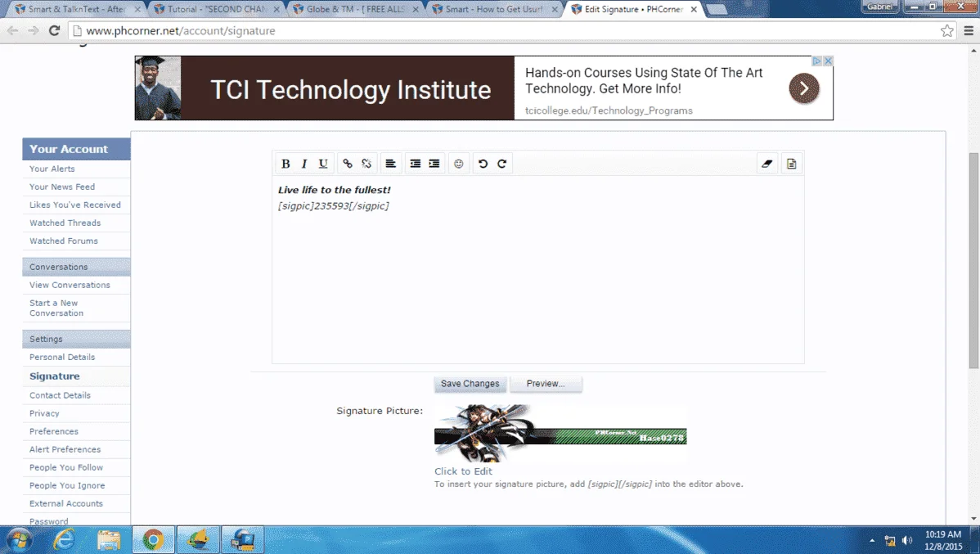Image resolution: width=980 pixels, height=554 pixels.
Task: Click the browser forward arrow
Action: point(33,30)
